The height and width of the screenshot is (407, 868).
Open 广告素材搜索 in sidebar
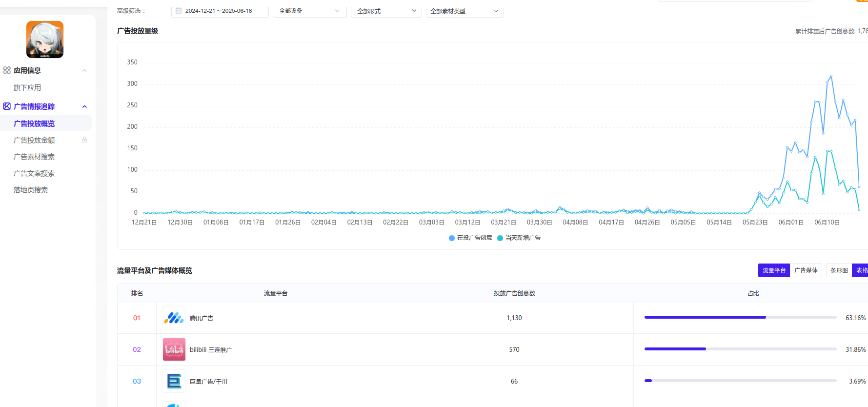[34, 157]
